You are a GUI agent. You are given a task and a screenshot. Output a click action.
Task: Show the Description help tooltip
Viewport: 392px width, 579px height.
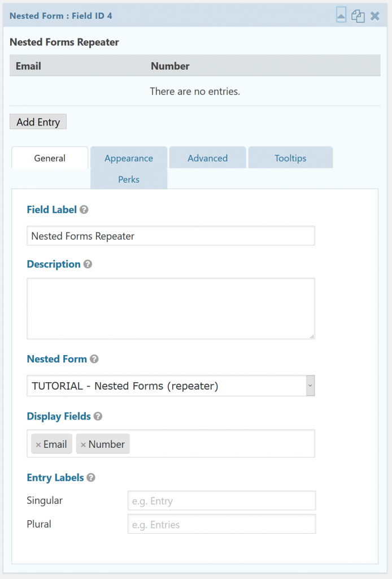tap(88, 264)
